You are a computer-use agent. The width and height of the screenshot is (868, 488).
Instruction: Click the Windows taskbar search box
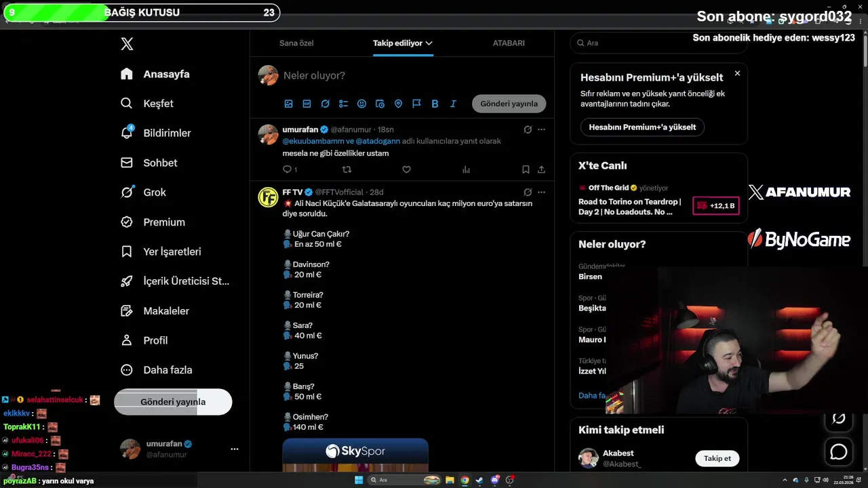click(x=404, y=480)
